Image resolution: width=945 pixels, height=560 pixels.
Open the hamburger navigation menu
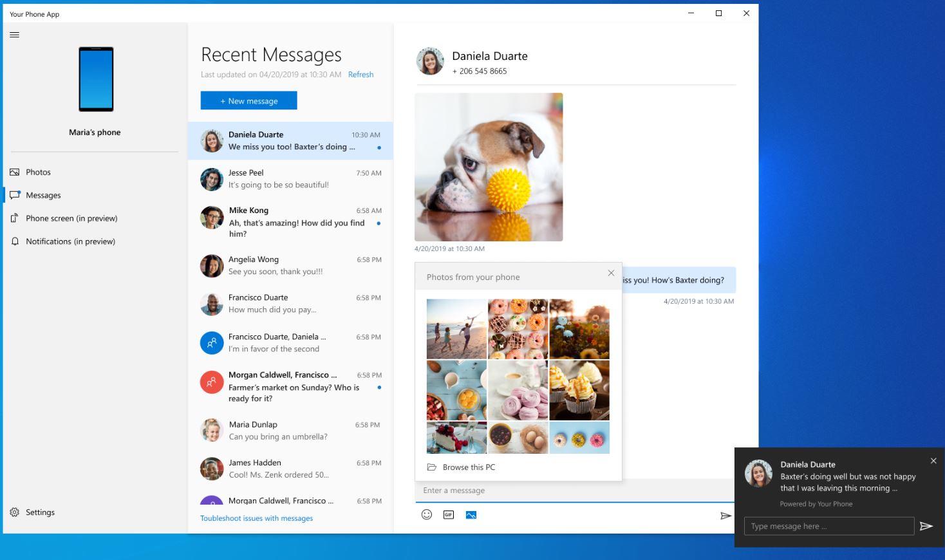point(15,35)
